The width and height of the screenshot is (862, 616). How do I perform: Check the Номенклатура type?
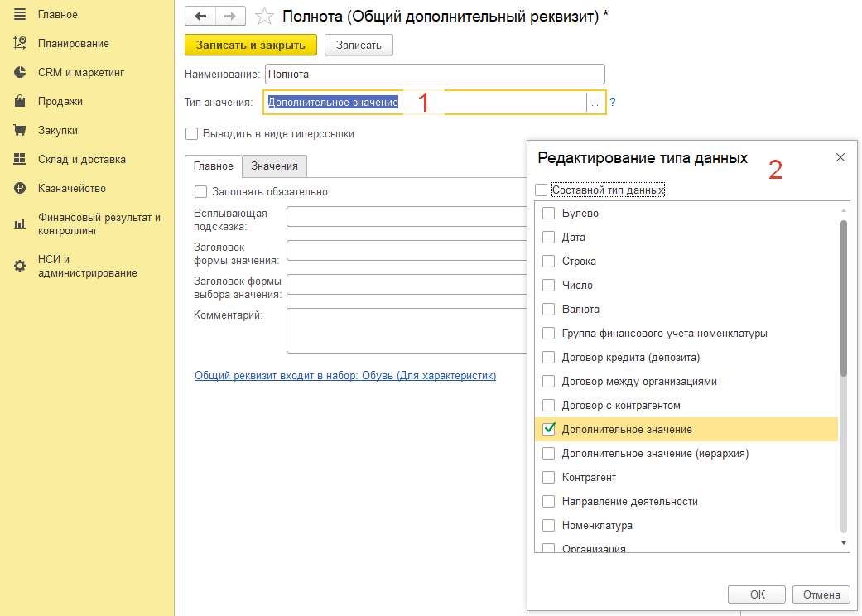pos(549,525)
